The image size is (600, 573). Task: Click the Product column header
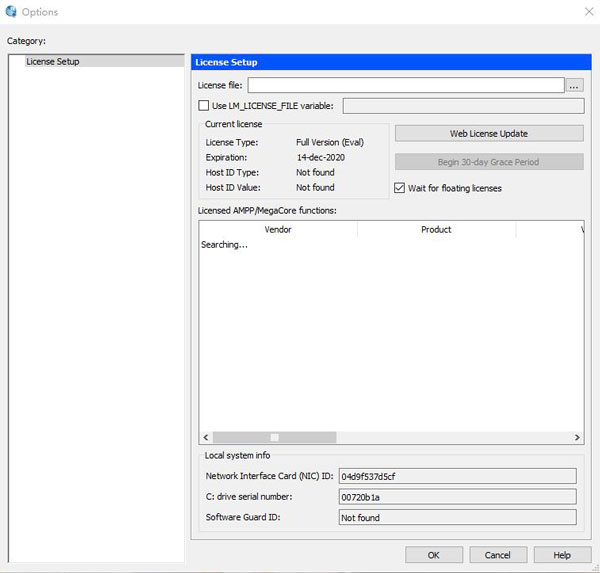click(436, 229)
